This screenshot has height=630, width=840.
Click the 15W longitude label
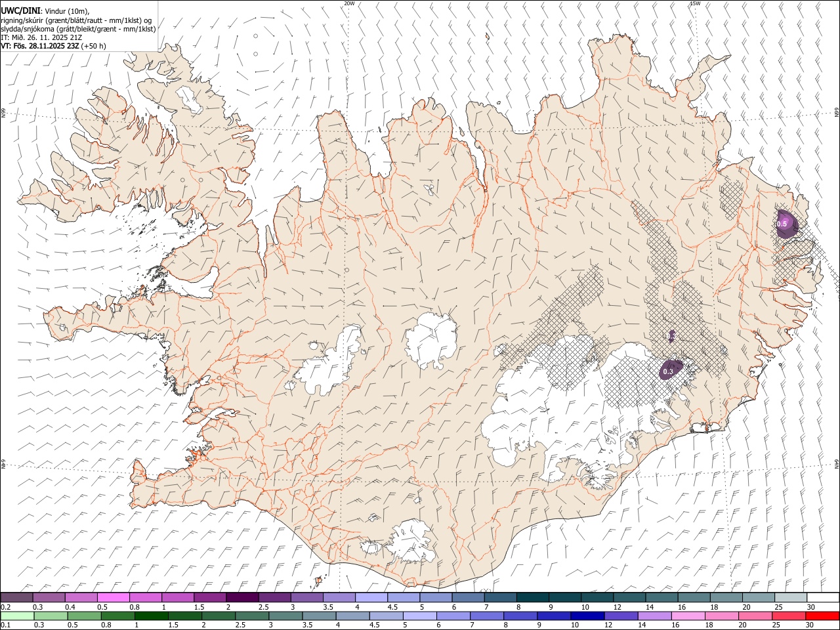point(695,3)
